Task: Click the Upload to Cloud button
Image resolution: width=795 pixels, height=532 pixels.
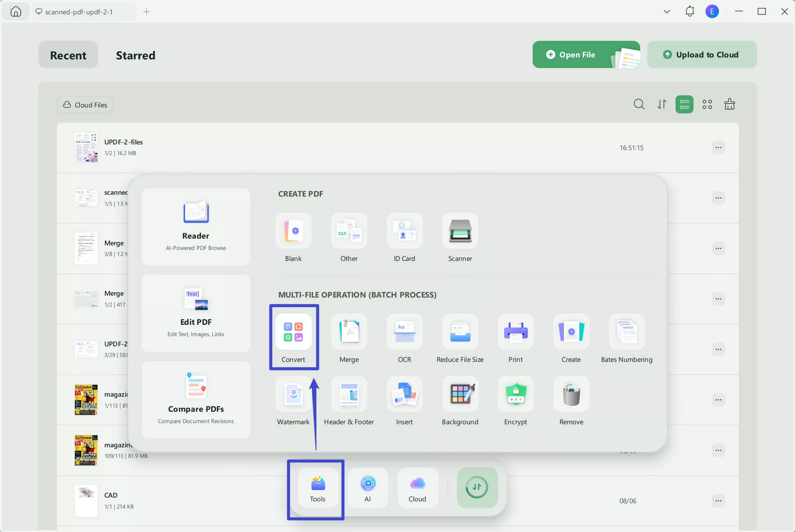Action: (x=701, y=55)
